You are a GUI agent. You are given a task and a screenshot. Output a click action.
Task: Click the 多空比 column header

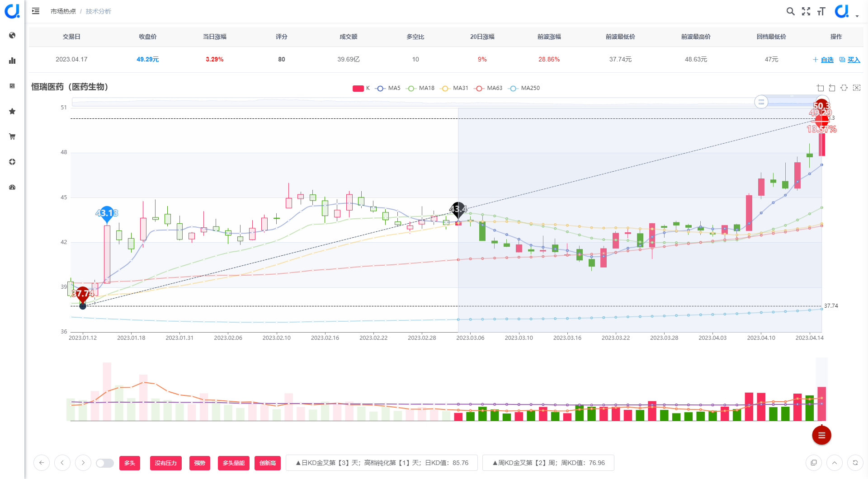pos(415,37)
